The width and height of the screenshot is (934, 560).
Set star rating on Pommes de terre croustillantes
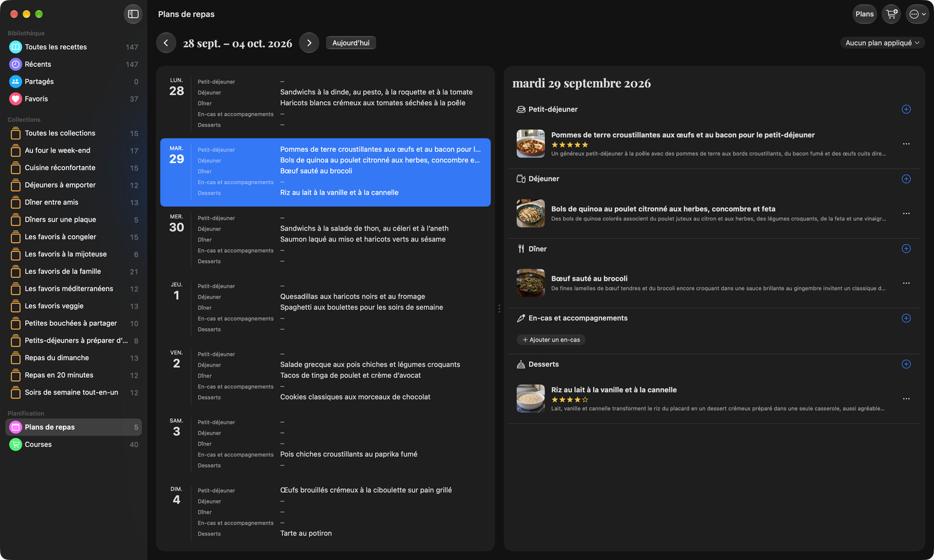570,145
